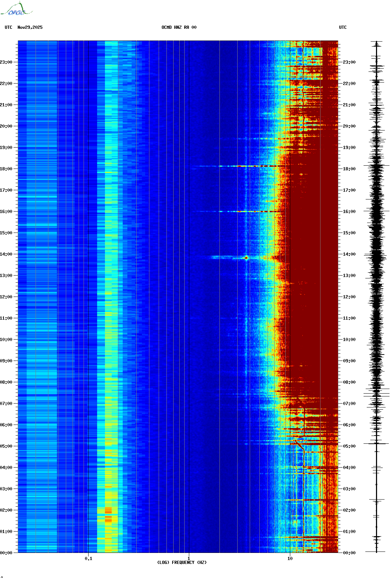Click '23:00' on the left time axis
The image size is (392, 581).
(x=6, y=62)
